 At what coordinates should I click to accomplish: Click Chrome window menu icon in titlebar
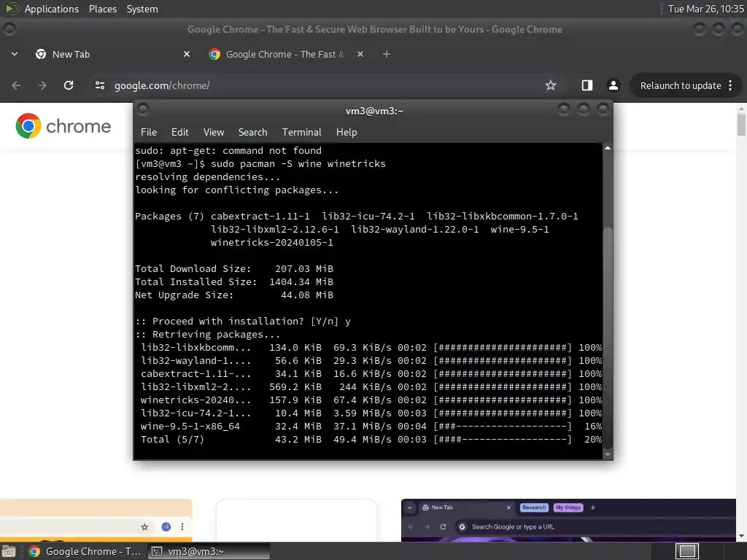9,29
